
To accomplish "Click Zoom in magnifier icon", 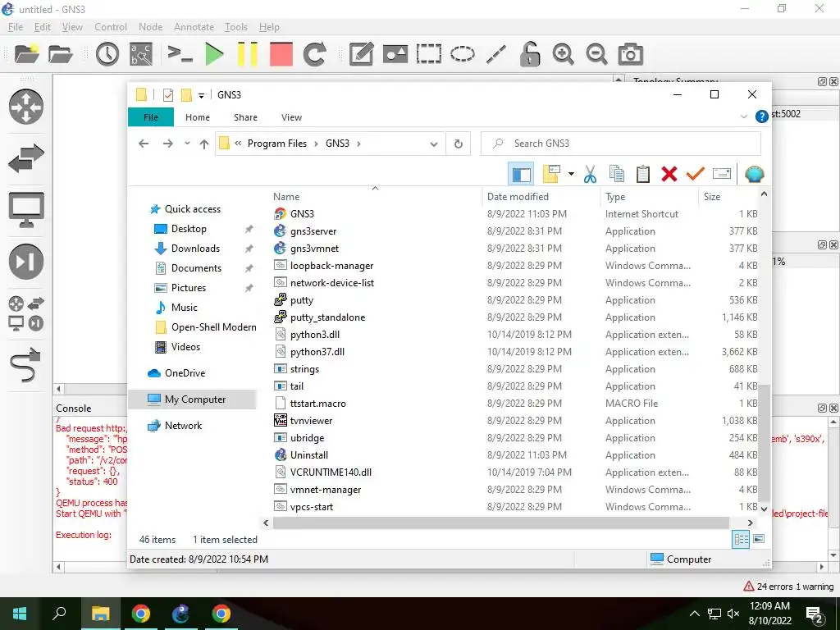I will click(563, 54).
